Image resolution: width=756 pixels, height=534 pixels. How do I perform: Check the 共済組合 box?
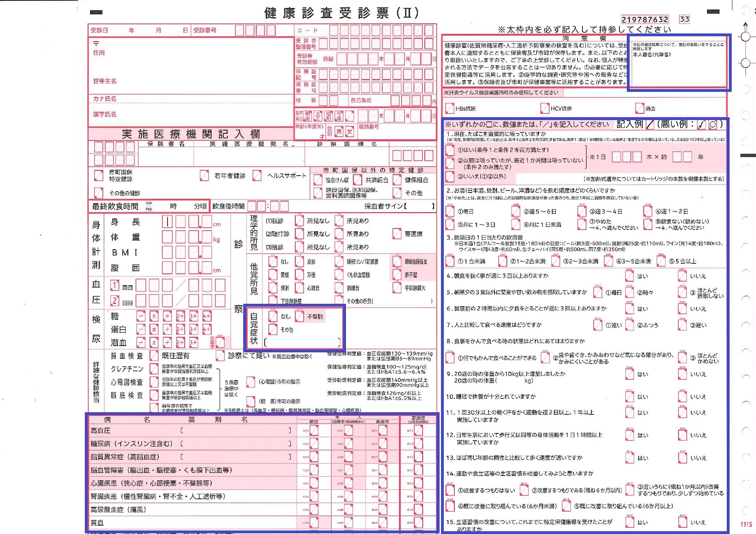pos(358,180)
